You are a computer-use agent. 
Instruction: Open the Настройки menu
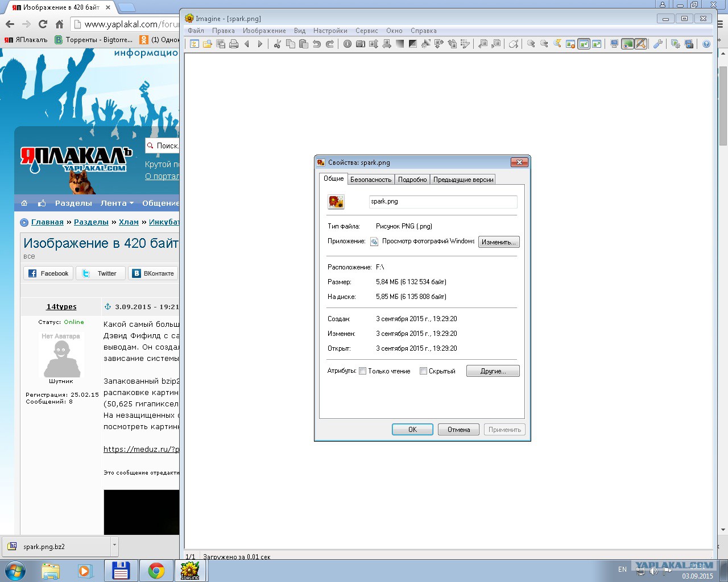click(330, 31)
